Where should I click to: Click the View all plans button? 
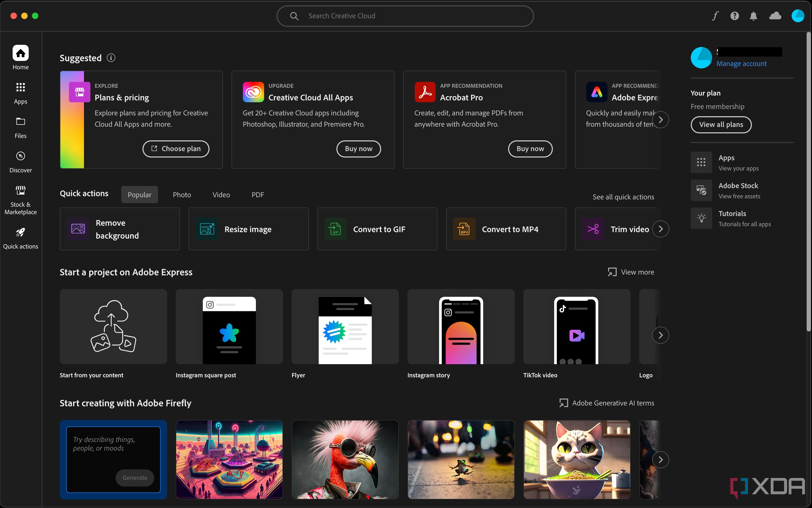pyautogui.click(x=720, y=124)
